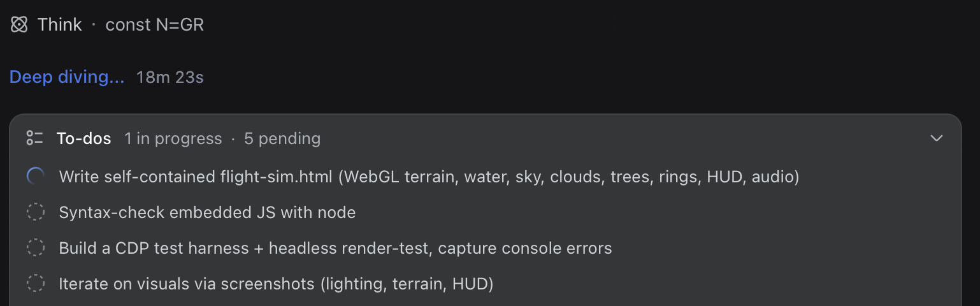This screenshot has width=980, height=306.
Task: Click the pending circle beside CDP test harness
Action: point(35,248)
